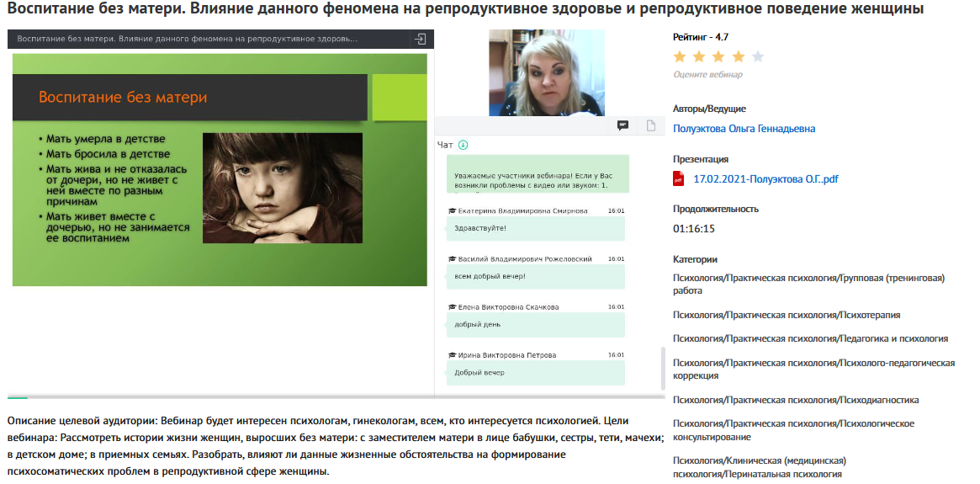Rate webinar with the fourth star
980x484 pixels.
pyautogui.click(x=738, y=56)
